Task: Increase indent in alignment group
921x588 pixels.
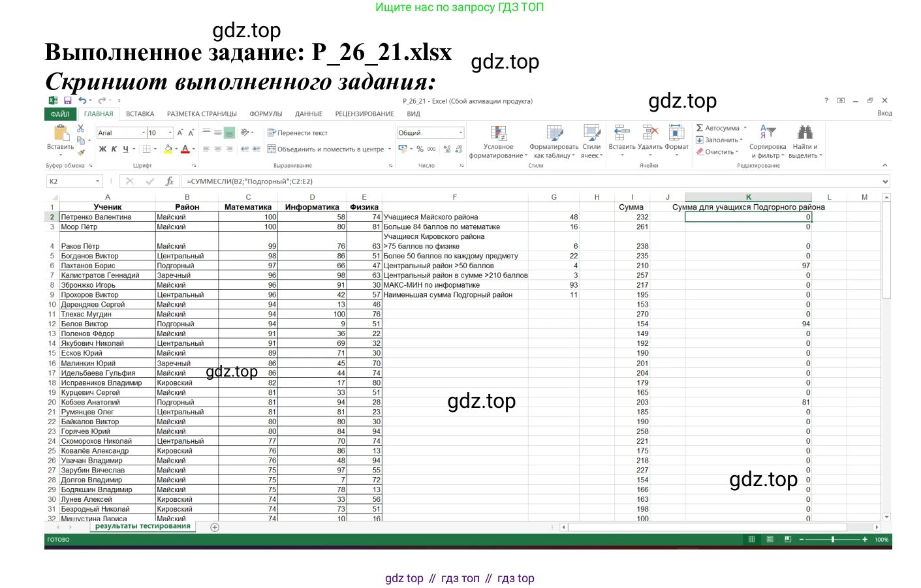Action: pyautogui.click(x=255, y=149)
